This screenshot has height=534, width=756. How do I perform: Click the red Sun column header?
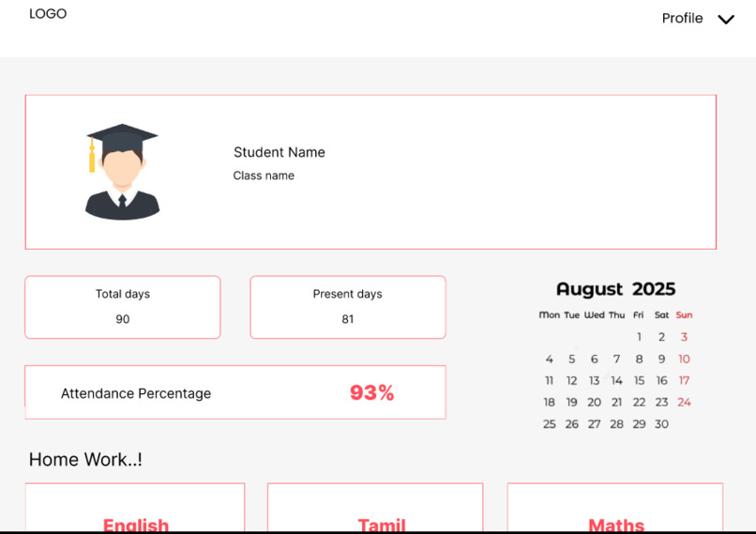coord(684,315)
